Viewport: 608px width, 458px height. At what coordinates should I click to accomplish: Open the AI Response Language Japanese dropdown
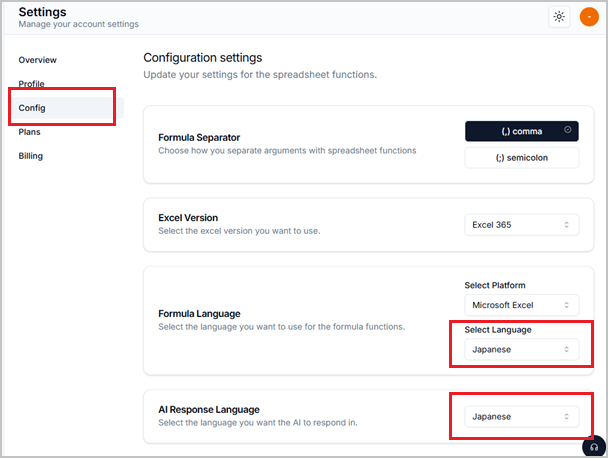click(x=522, y=417)
